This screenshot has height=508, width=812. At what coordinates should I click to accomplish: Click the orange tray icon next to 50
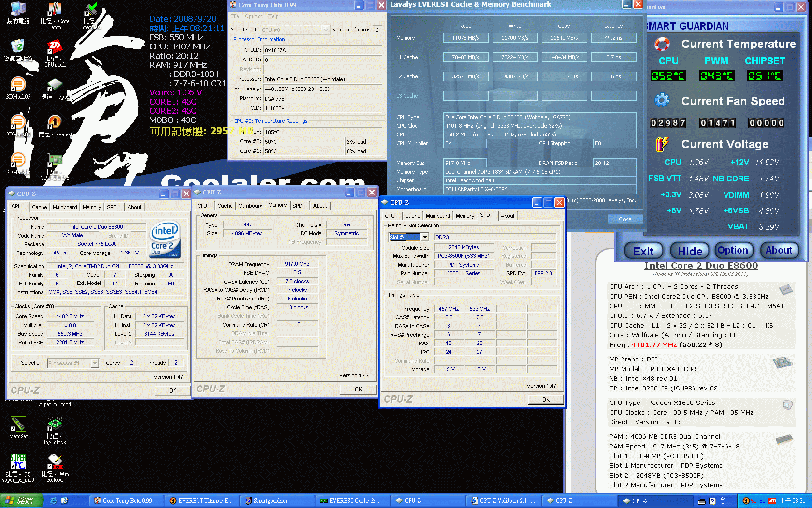click(746, 501)
